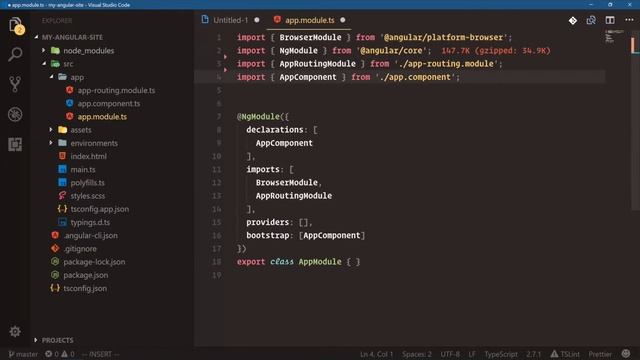
Task: Open Source Control view in activity bar
Action: tap(15, 84)
